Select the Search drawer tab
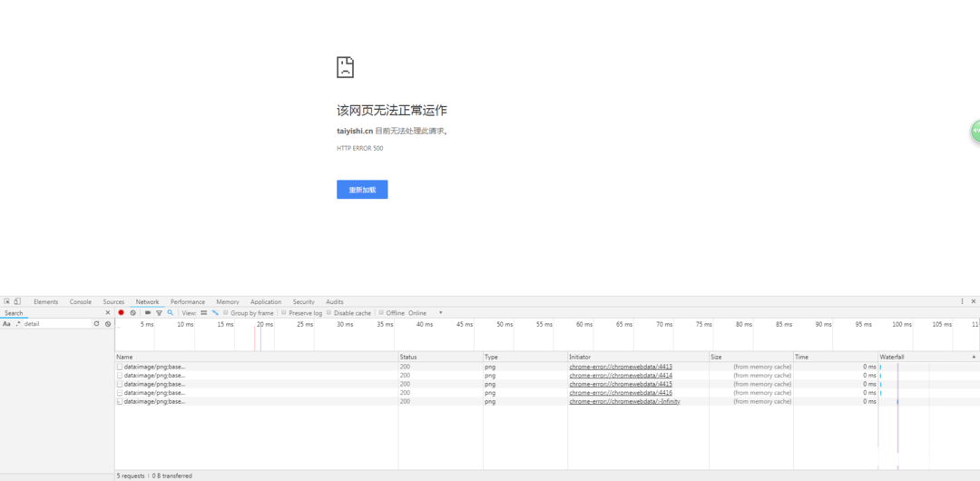The height and width of the screenshot is (481, 980). coord(14,313)
